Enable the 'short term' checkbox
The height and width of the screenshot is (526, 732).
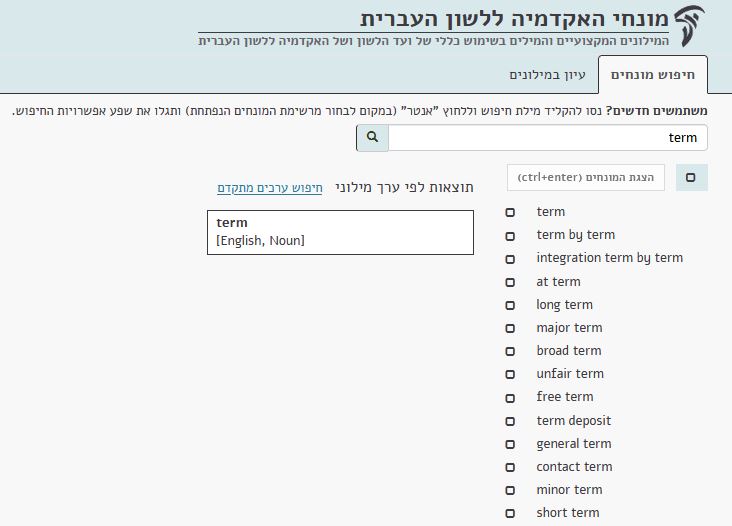(510, 514)
